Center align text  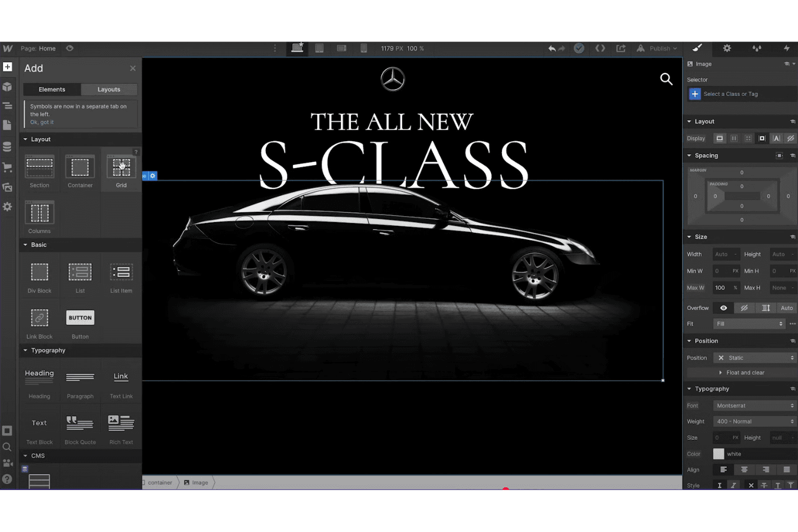pyautogui.click(x=744, y=469)
